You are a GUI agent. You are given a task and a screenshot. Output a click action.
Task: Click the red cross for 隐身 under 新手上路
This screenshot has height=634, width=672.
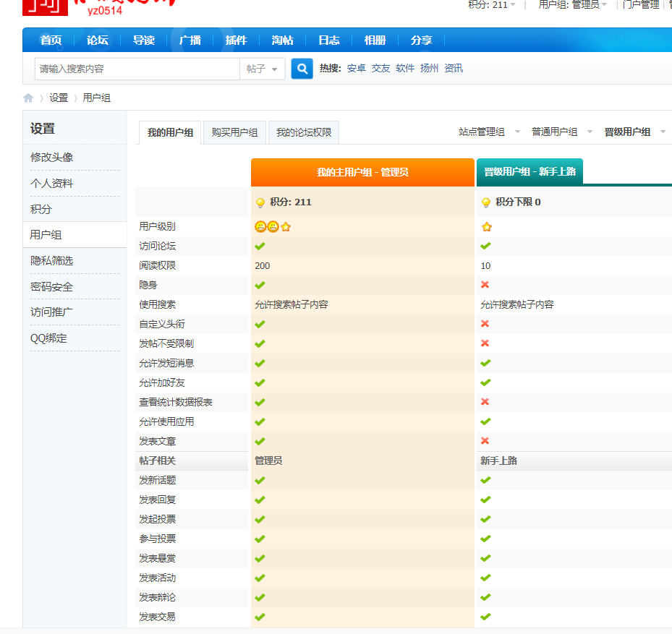[x=485, y=284]
